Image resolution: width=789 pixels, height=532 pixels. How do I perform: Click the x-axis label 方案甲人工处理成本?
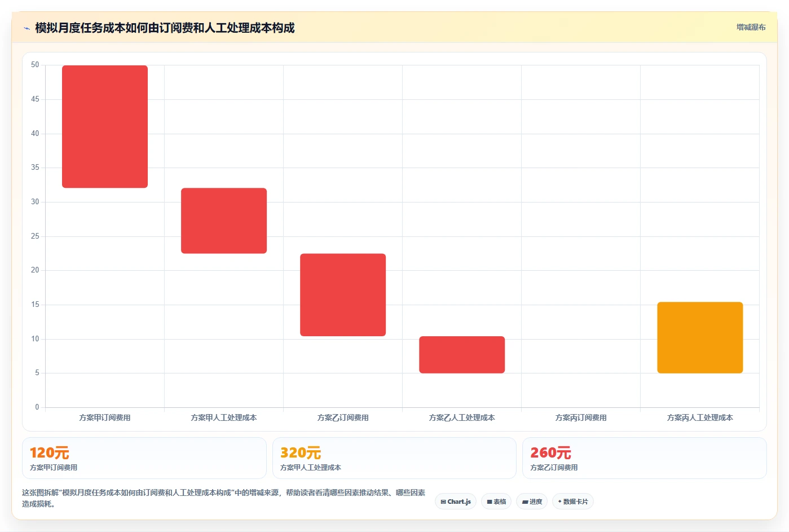(x=224, y=417)
